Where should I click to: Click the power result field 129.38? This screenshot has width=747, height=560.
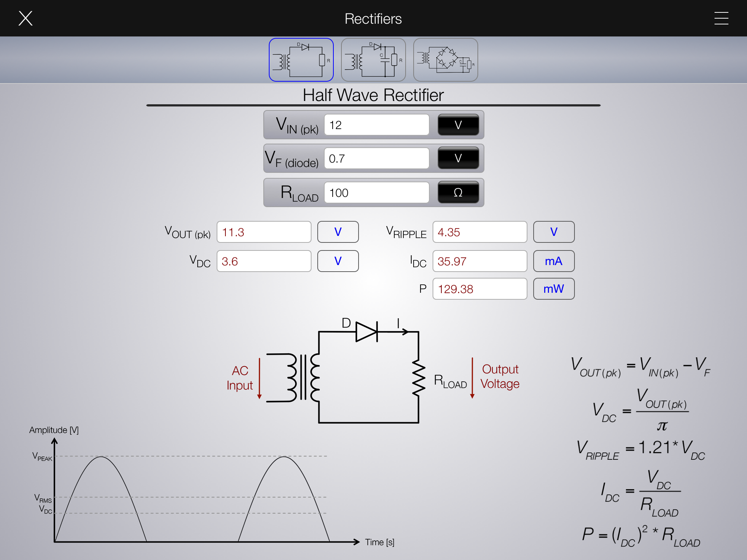coord(480,289)
